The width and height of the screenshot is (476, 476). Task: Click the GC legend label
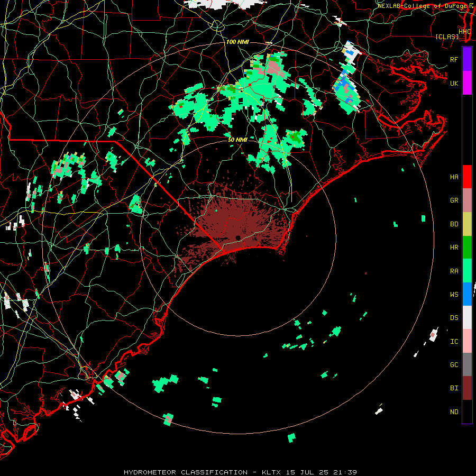pos(454,365)
